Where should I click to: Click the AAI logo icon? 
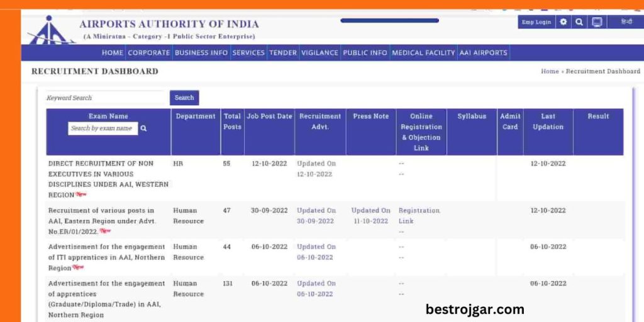52,30
